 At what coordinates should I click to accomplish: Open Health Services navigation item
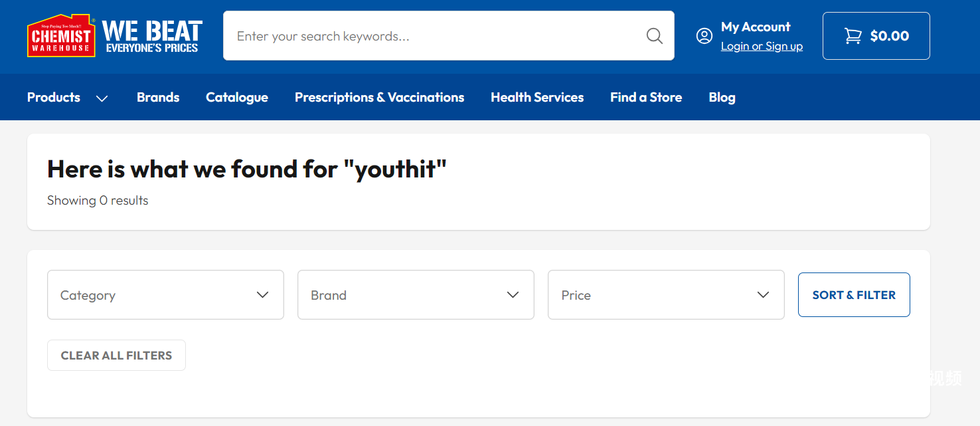click(537, 98)
